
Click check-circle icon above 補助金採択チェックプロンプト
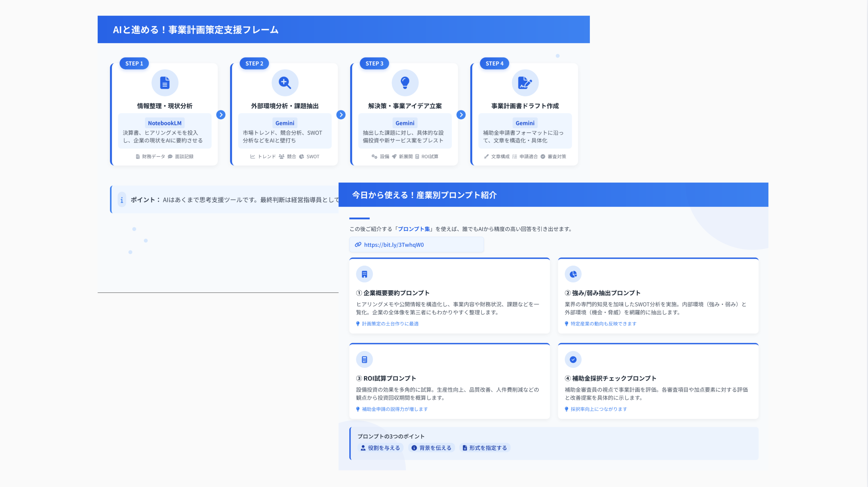point(573,359)
